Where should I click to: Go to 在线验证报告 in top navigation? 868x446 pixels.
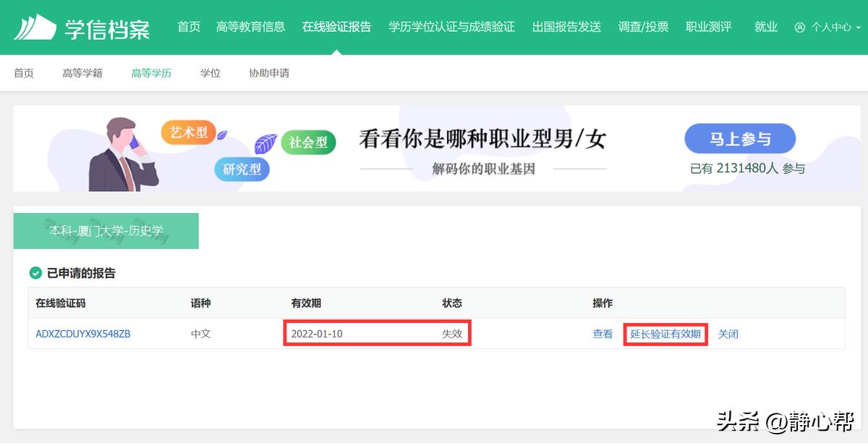(336, 27)
